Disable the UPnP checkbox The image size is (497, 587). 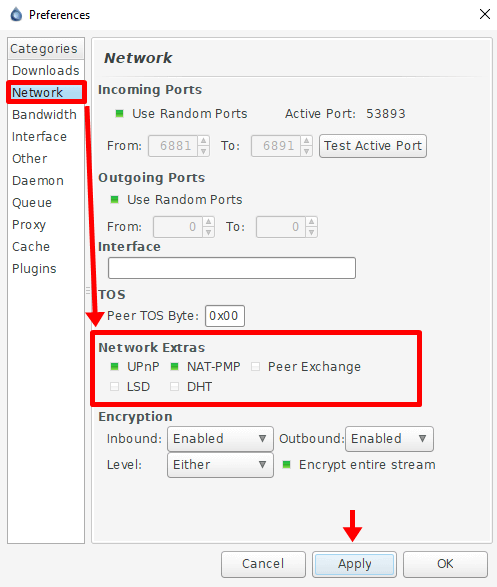115,367
